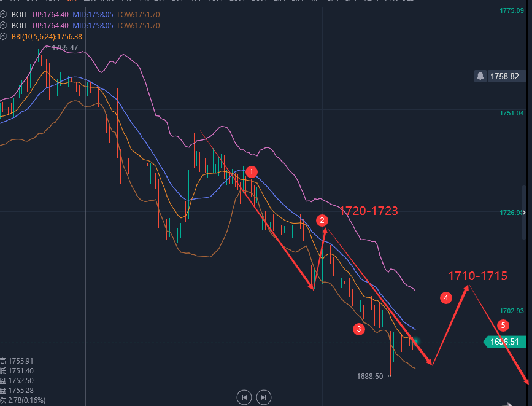Click the price alert bell icon
The image size is (532, 406).
(x=480, y=76)
